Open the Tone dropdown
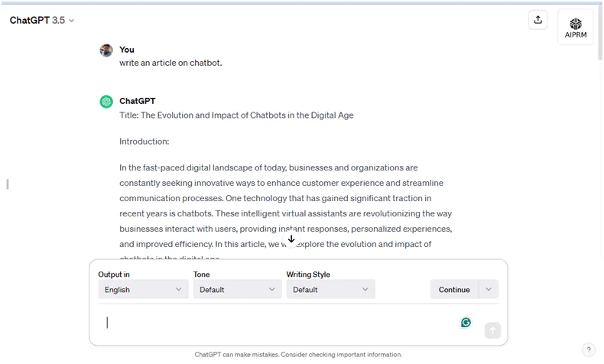 [237, 290]
